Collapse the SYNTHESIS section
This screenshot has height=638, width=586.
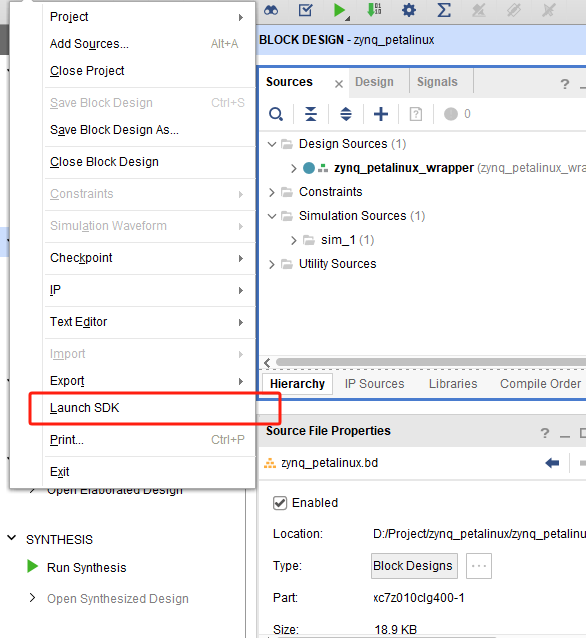click(12, 538)
